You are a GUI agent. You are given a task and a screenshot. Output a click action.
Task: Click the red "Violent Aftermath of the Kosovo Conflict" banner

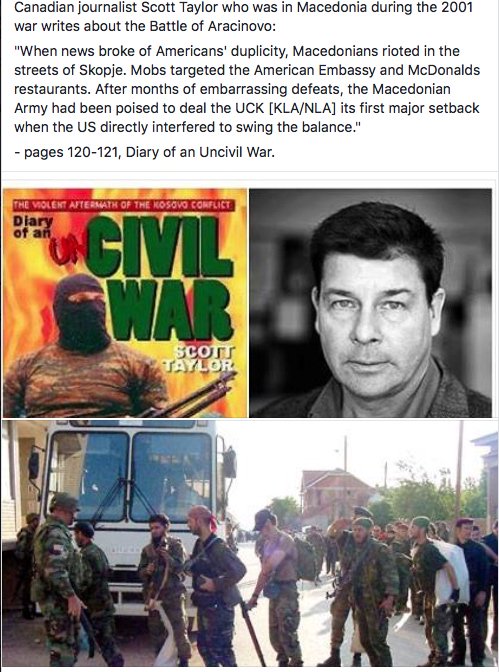click(x=123, y=205)
